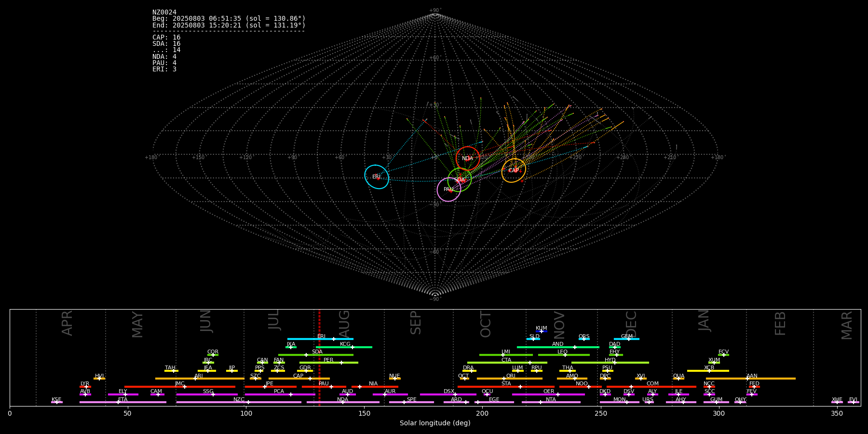Select the GEM shower bar in timeline
Viewport: 868px width, 434px height.
(626, 339)
